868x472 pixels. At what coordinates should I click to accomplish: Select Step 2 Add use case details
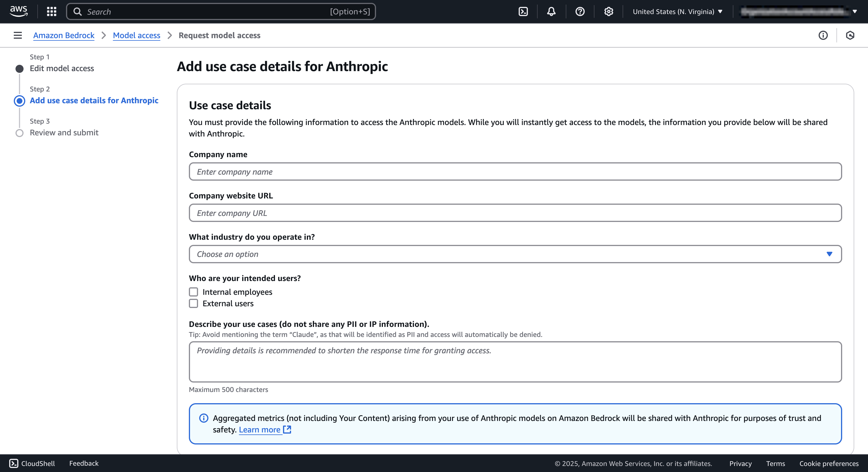[x=94, y=100]
